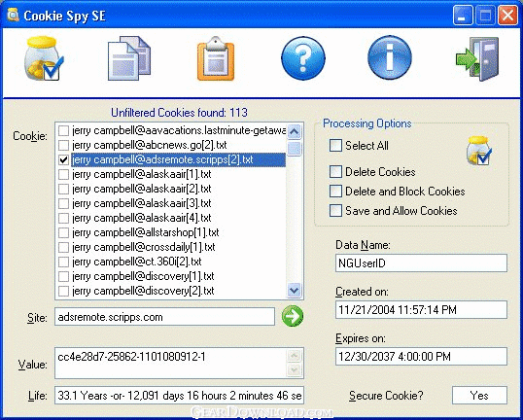Check the abcnews.go[2].txt cookie checkbox

(63, 145)
